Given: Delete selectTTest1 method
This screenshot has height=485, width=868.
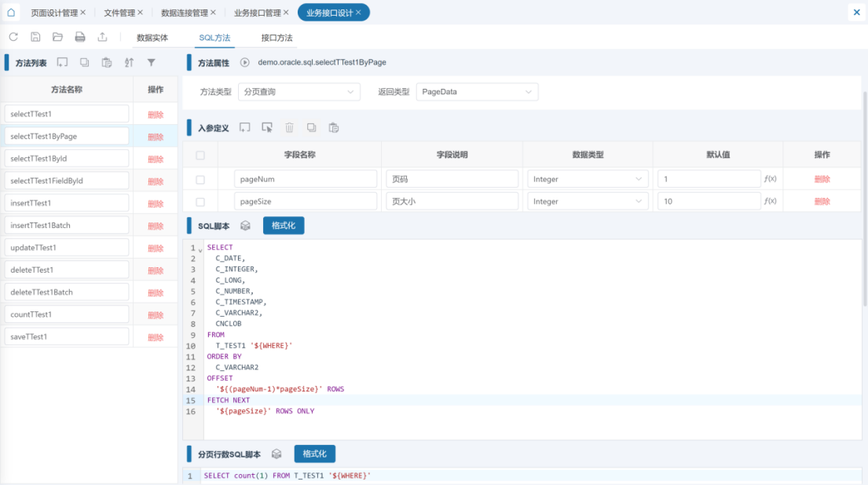Looking at the screenshot, I should tap(156, 115).
